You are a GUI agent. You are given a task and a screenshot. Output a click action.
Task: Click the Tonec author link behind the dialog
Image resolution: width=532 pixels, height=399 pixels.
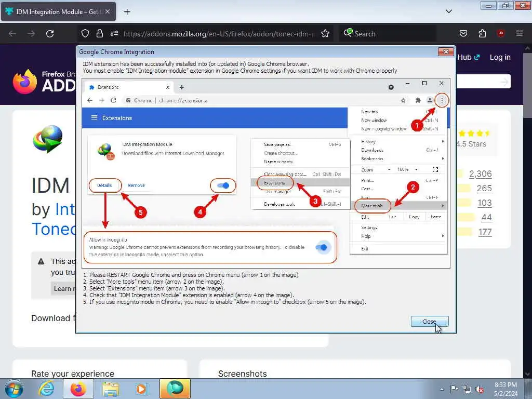point(54,229)
